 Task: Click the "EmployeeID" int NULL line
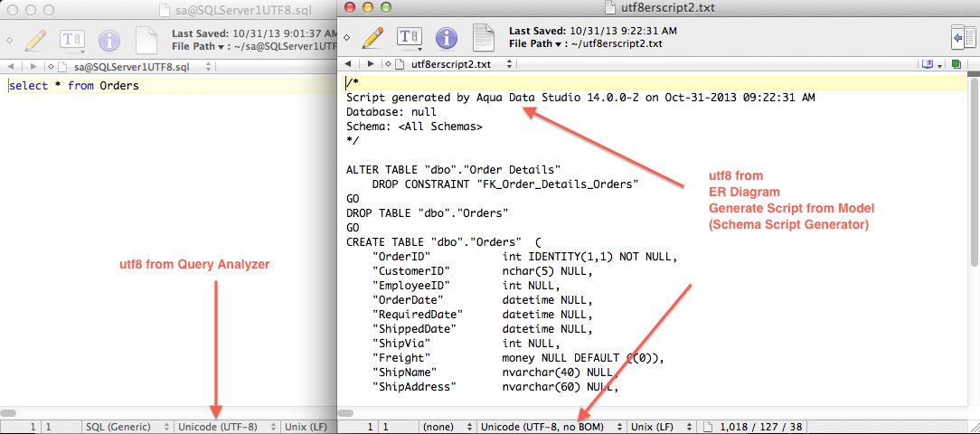(466, 286)
